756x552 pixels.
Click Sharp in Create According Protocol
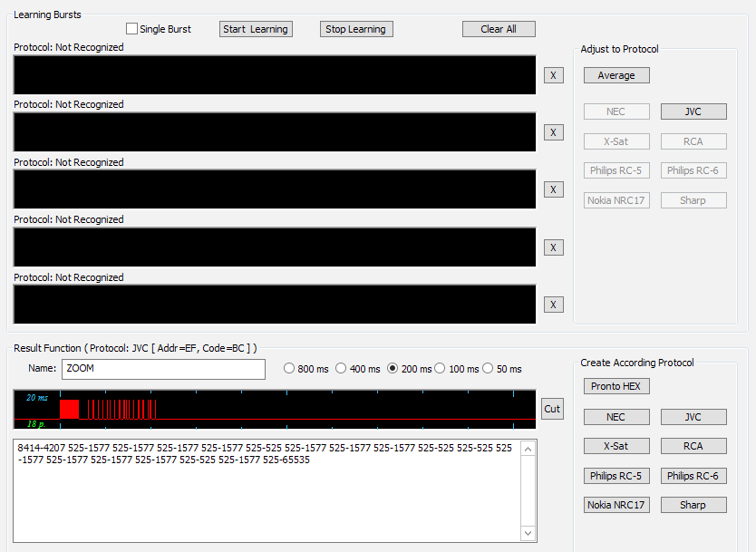pos(693,505)
